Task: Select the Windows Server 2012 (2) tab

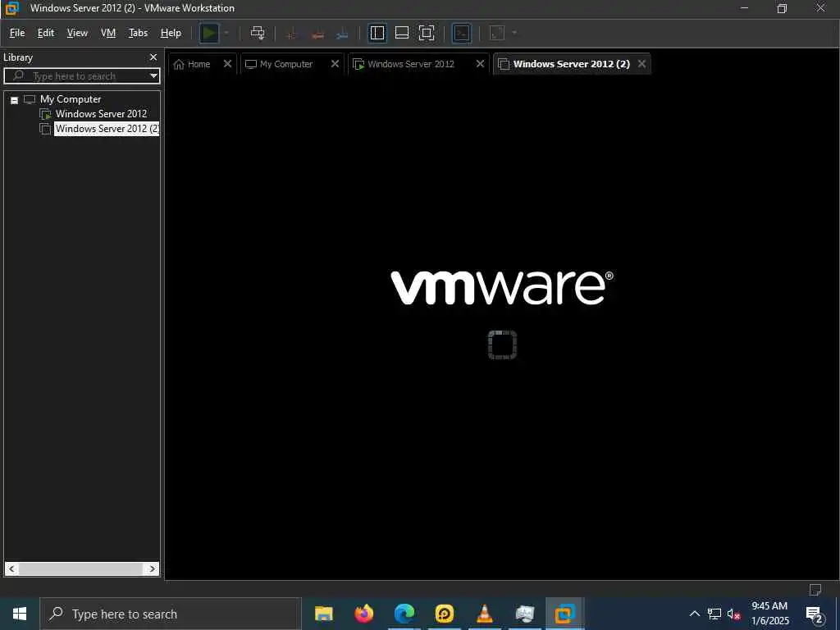Action: (571, 64)
